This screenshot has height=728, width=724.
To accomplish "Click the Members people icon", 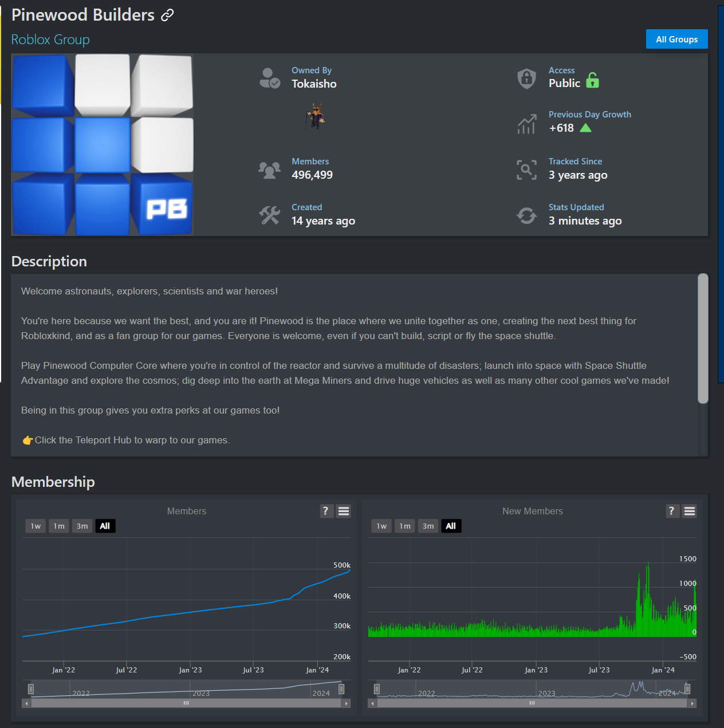I will coord(269,170).
